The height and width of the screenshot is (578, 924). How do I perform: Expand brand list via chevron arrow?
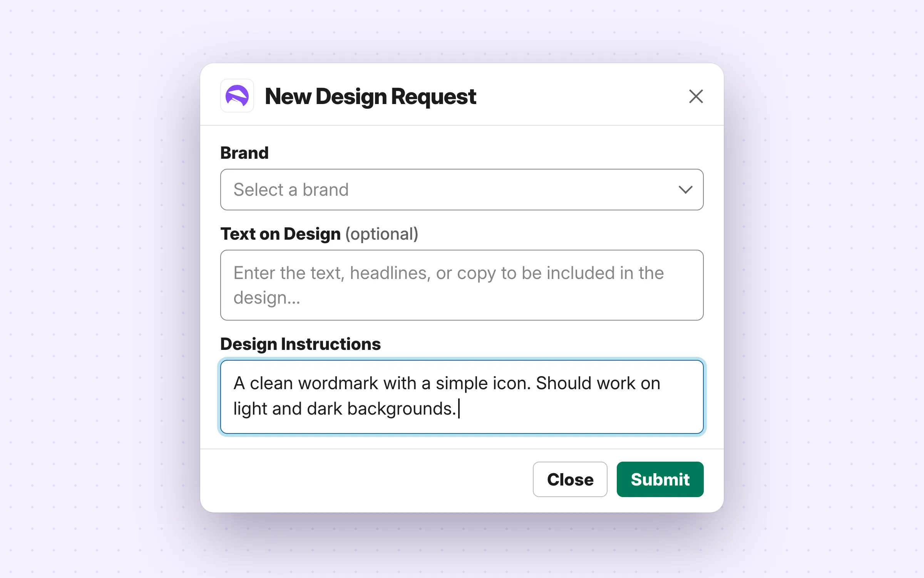point(685,190)
